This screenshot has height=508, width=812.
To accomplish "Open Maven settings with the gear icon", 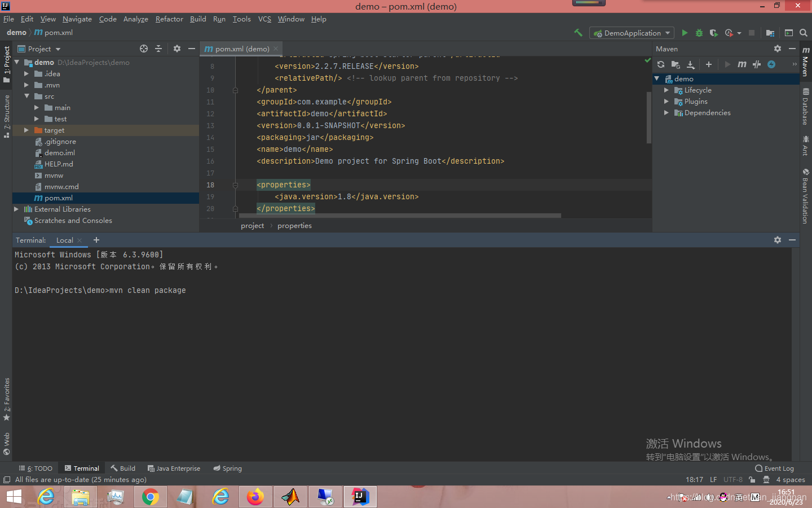I will point(778,49).
